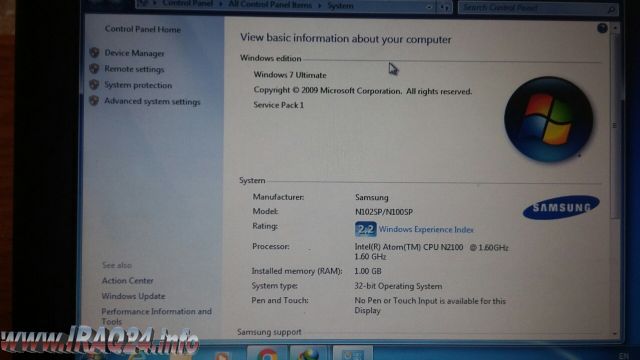Click the shield icon next to Advanced system settings

point(94,100)
